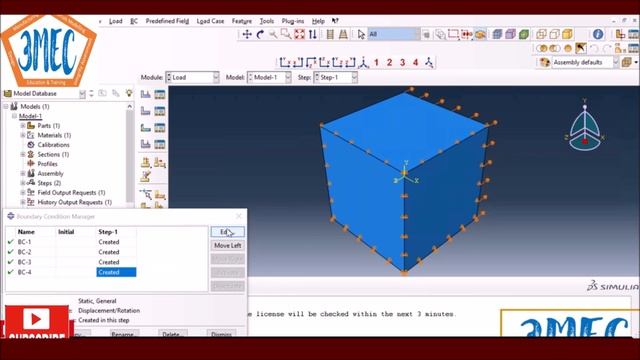Expand the Sections (1) tree node

23,154
